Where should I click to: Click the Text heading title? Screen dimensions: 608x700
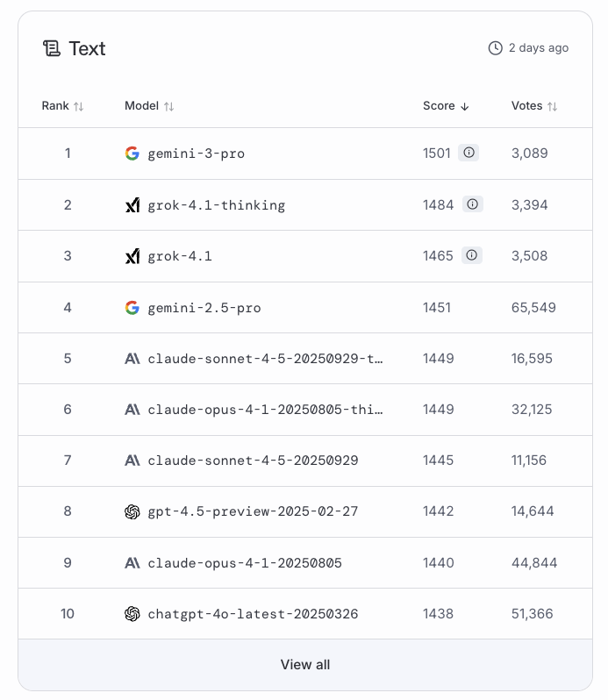coord(88,48)
